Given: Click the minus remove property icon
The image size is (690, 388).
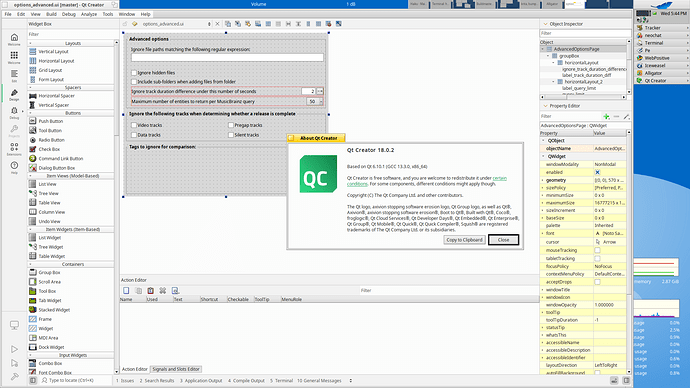Looking at the screenshot, I should click(617, 116).
